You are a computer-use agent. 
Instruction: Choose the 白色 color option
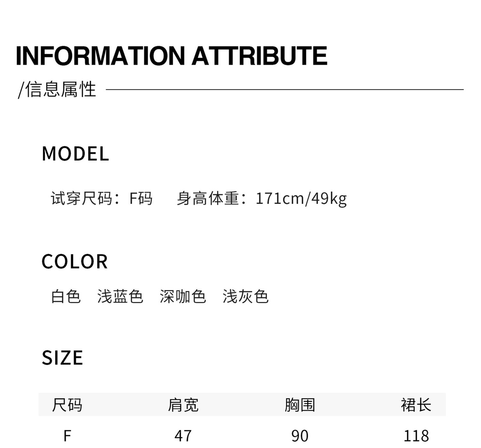66,296
